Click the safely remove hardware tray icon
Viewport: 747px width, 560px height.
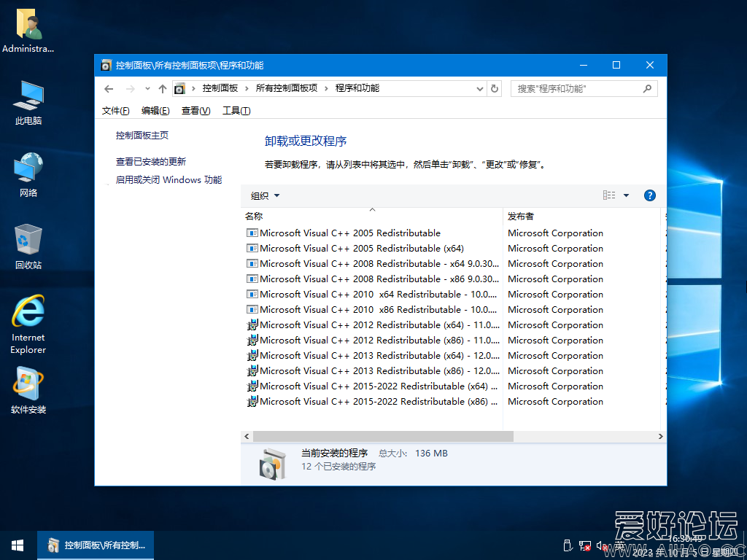(x=568, y=545)
